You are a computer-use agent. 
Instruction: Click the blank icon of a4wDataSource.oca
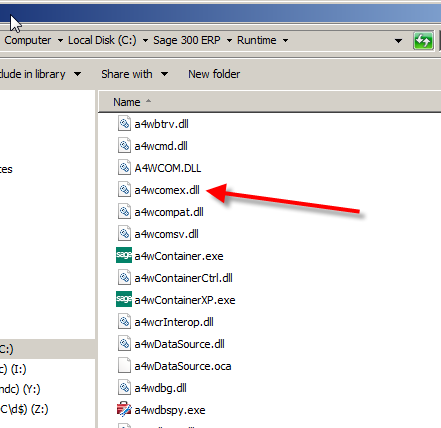coord(124,366)
